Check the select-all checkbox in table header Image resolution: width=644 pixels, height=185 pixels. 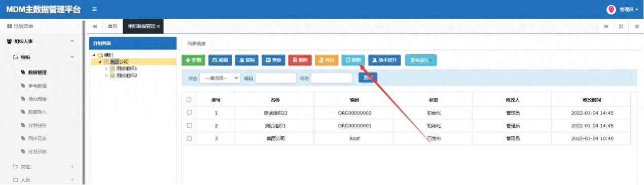tap(189, 100)
